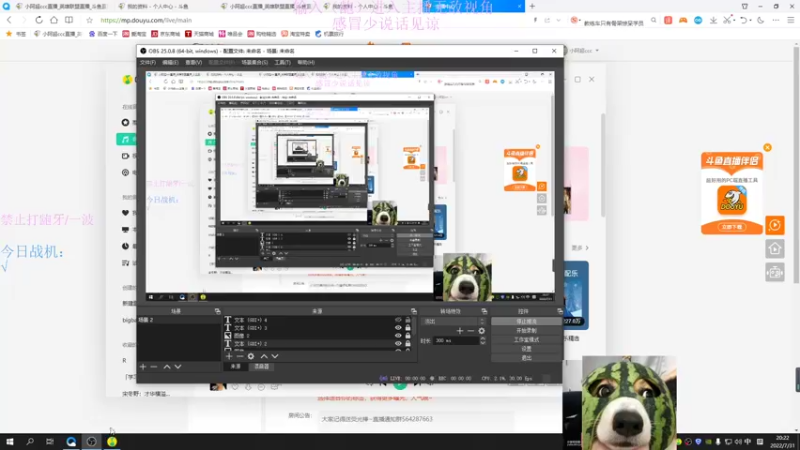Open OBS View menu
The width and height of the screenshot is (800, 450).
coord(193,62)
